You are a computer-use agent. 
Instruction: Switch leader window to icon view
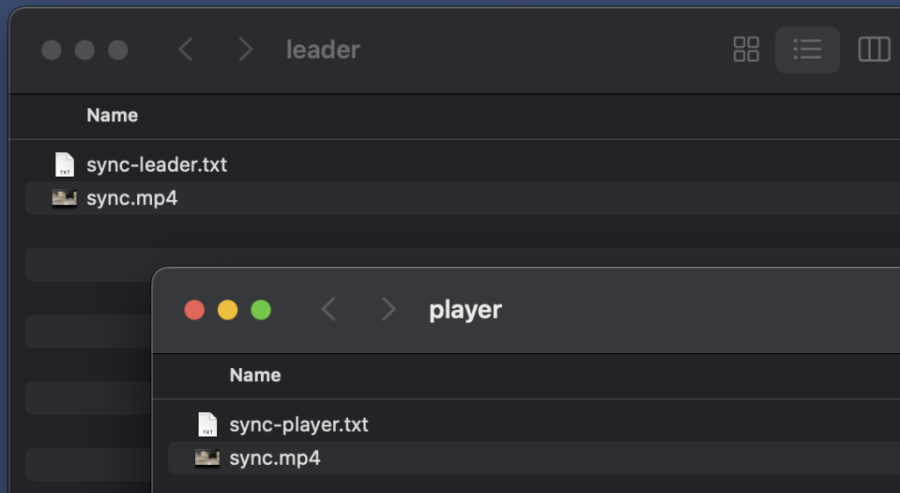pyautogui.click(x=746, y=50)
